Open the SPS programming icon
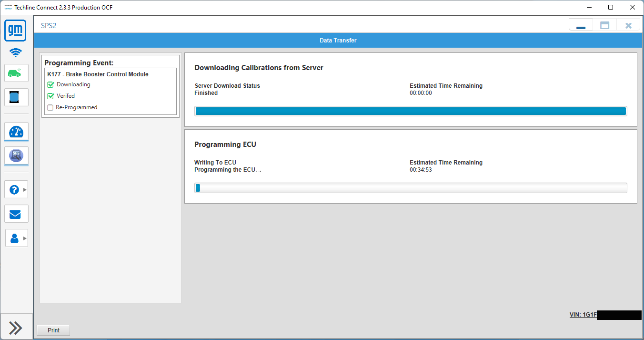The width and height of the screenshot is (644, 340). tap(16, 156)
